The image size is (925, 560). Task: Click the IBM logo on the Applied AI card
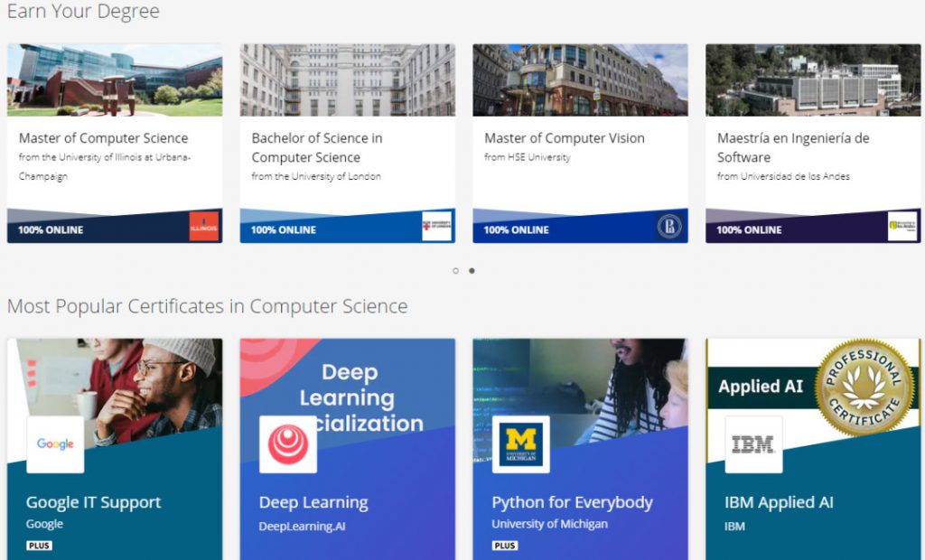[753, 444]
